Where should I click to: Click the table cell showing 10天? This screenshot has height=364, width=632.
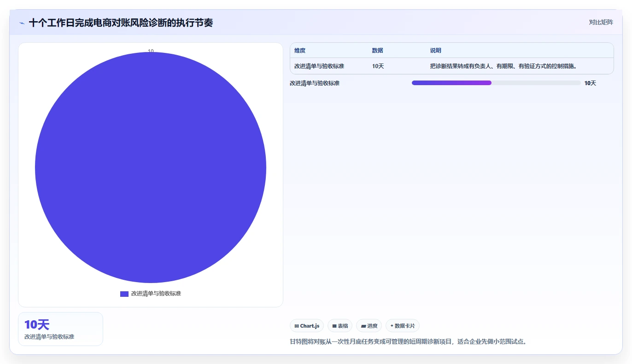click(378, 66)
